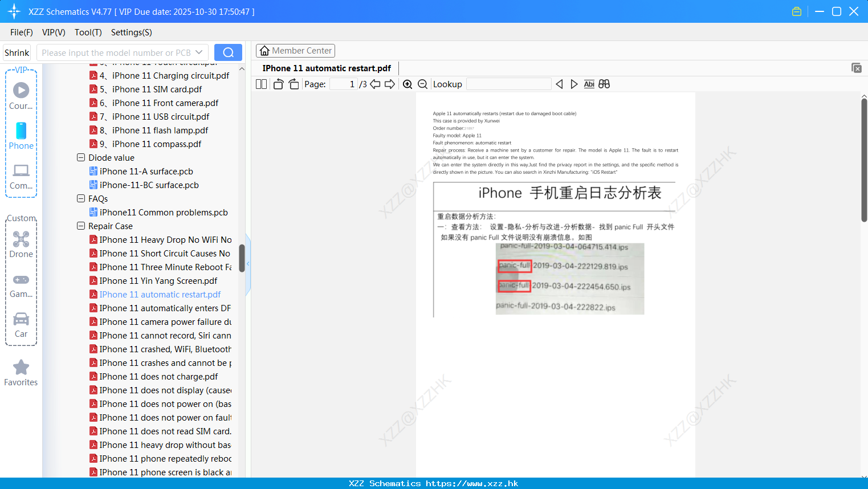
Task: Collapse the Diode value folder
Action: coord(81,157)
